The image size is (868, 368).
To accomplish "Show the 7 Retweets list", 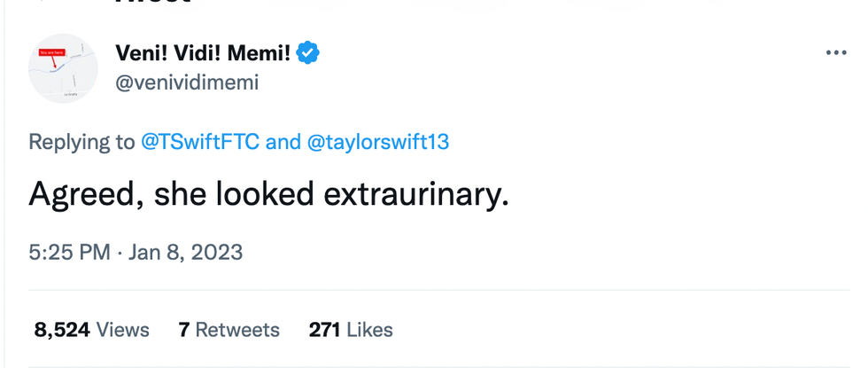I will point(229,330).
